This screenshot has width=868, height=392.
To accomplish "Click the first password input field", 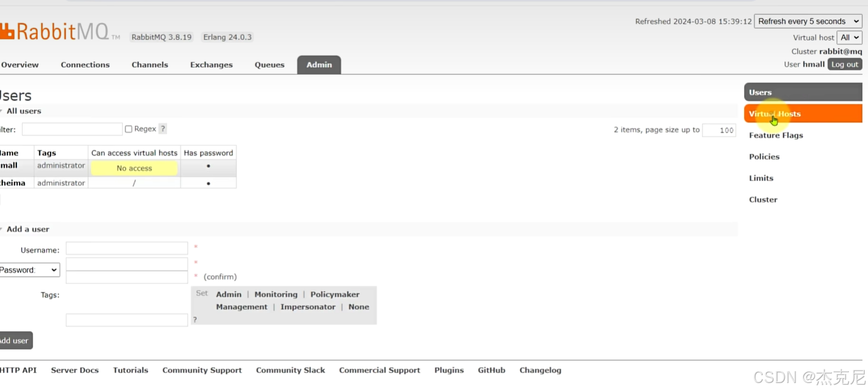I will coord(127,264).
